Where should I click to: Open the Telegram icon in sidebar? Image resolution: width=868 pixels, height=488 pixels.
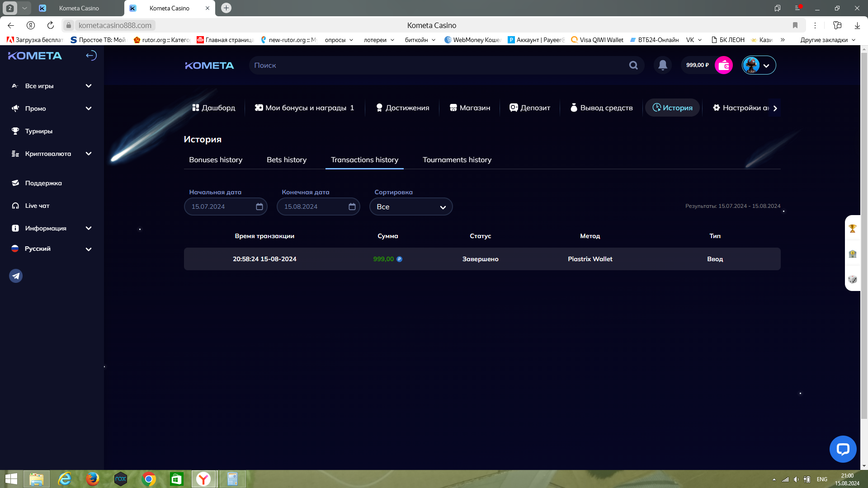click(16, 276)
